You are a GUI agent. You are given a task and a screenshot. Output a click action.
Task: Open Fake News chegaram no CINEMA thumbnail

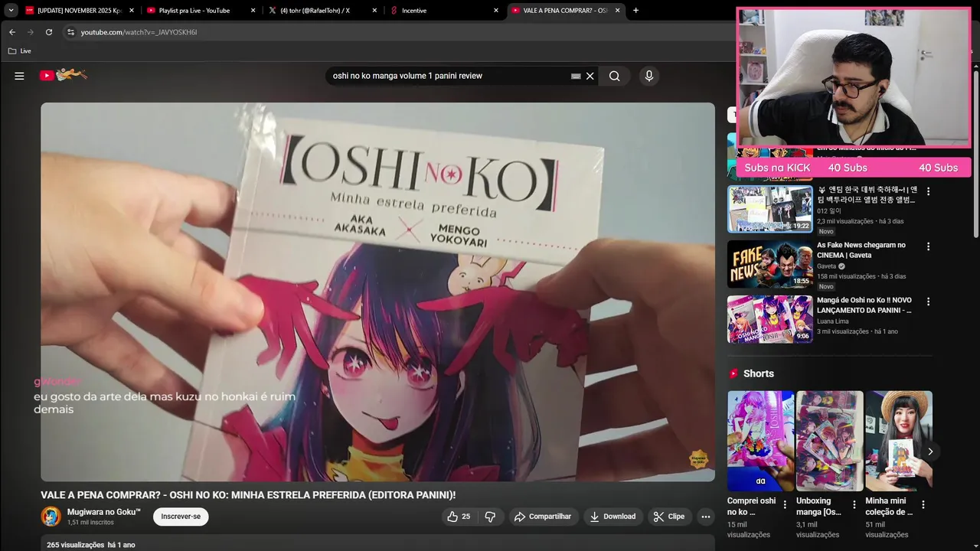769,264
